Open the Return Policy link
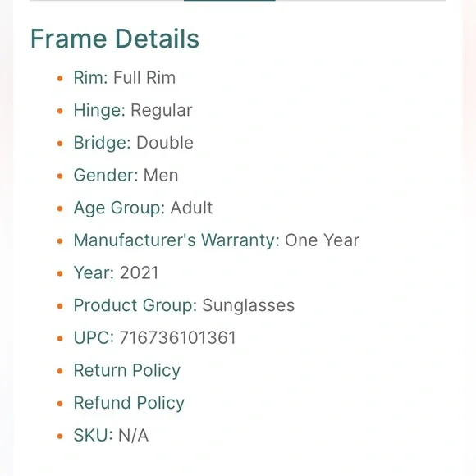The image size is (476, 476). click(127, 370)
